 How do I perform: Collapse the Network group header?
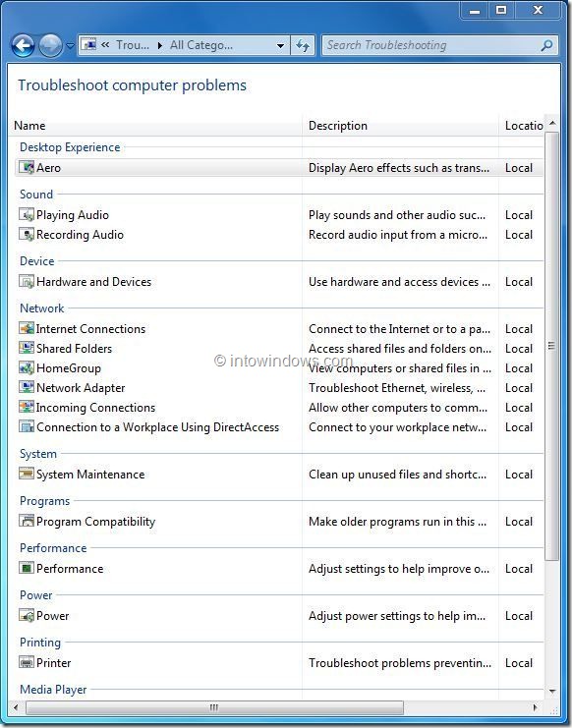tap(42, 308)
